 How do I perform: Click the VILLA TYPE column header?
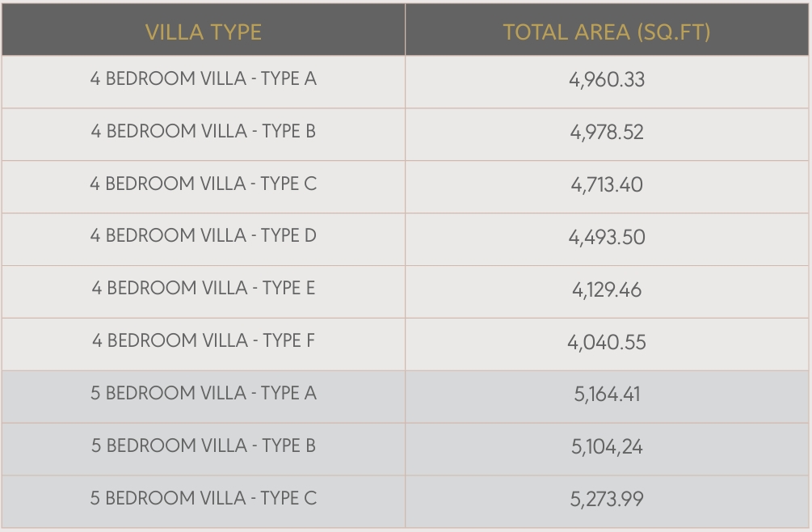(204, 32)
